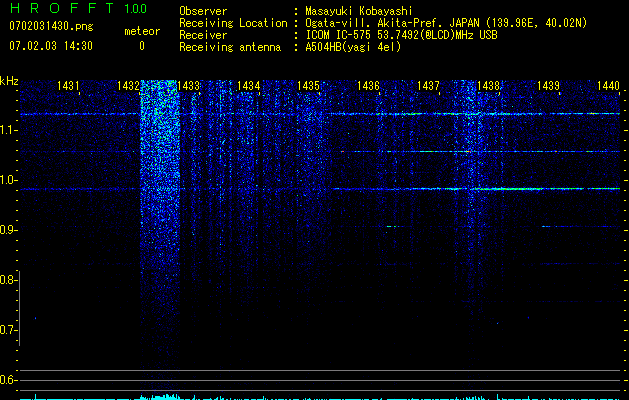
Task: Click time marker 1435
Action: [x=308, y=86]
